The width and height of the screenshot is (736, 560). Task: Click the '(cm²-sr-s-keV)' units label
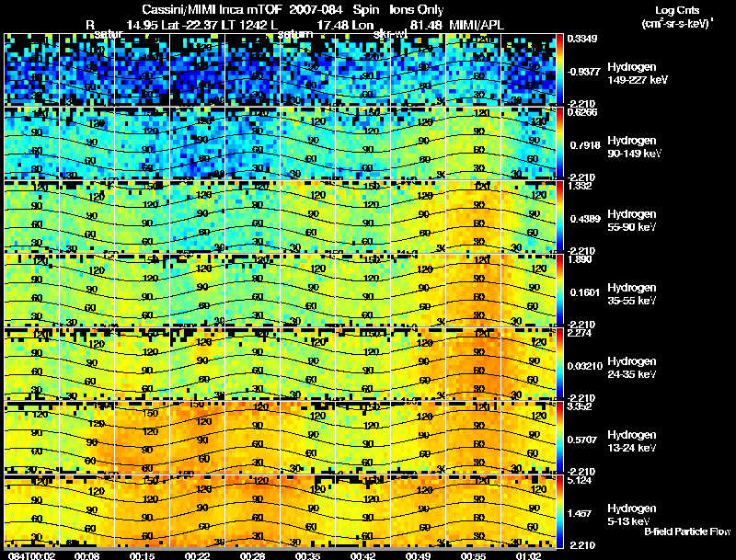tap(677, 23)
